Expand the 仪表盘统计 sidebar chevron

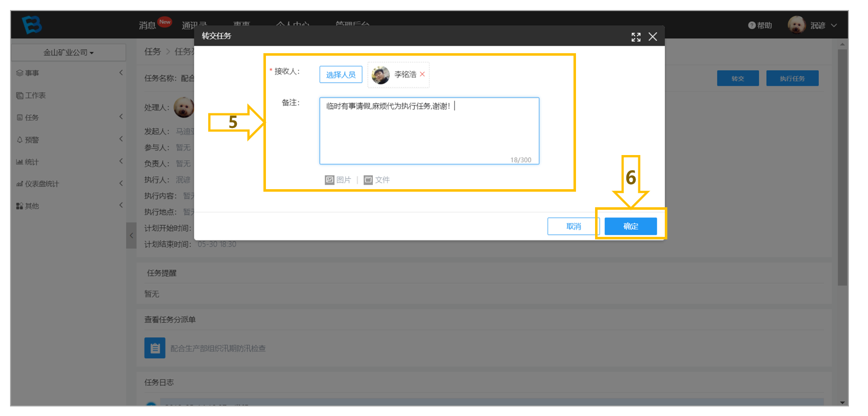coord(121,183)
